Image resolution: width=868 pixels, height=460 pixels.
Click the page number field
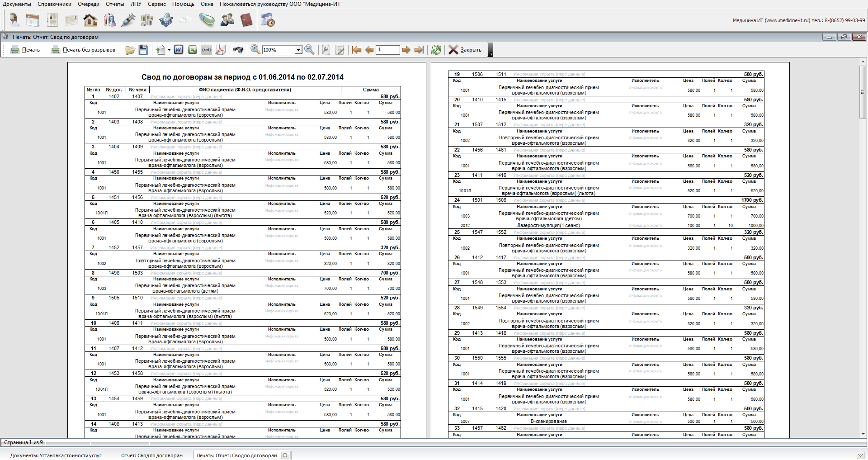click(388, 50)
